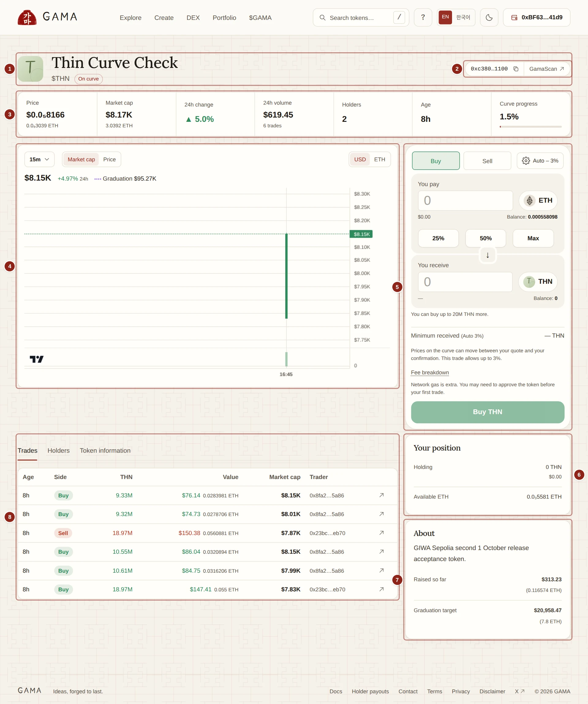The height and width of the screenshot is (704, 588).
Task: Open the Holders tab
Action: (58, 451)
